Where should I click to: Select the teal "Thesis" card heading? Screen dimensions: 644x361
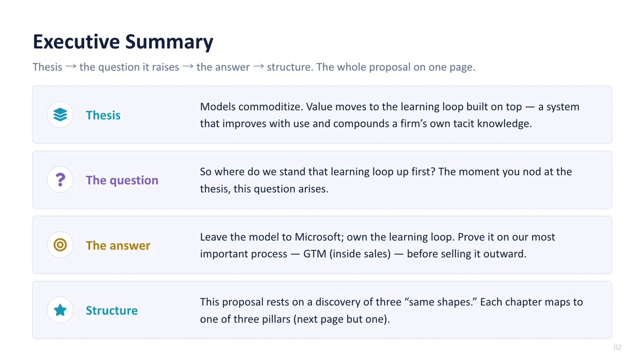tap(103, 115)
